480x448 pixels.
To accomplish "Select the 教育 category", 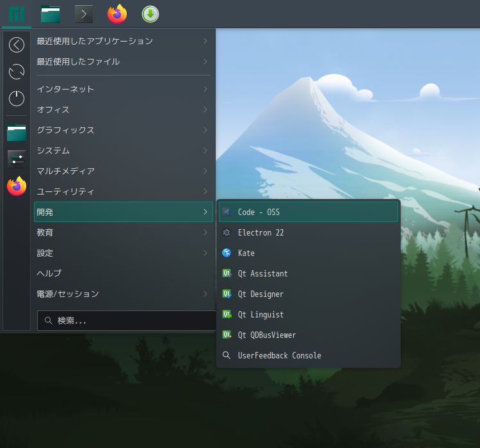I will 124,232.
